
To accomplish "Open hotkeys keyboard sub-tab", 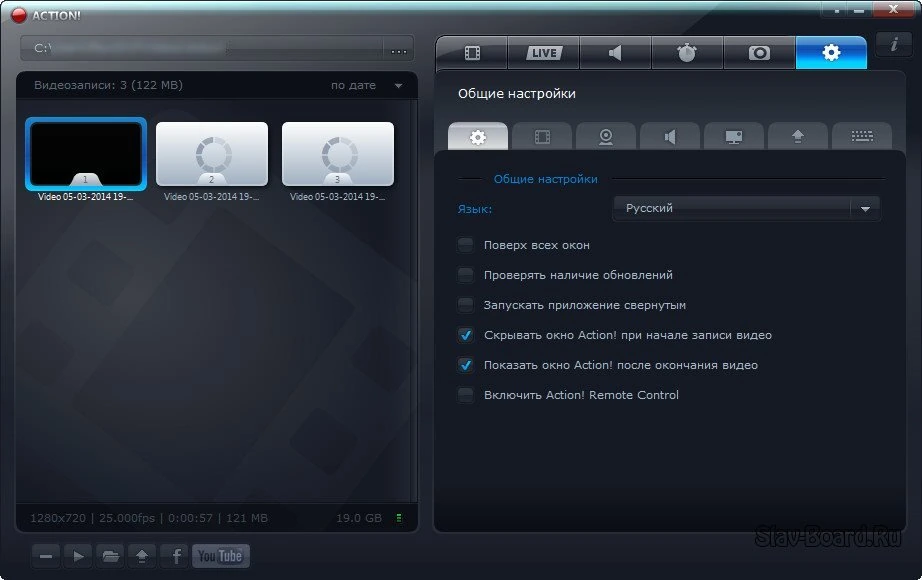I will 862,137.
